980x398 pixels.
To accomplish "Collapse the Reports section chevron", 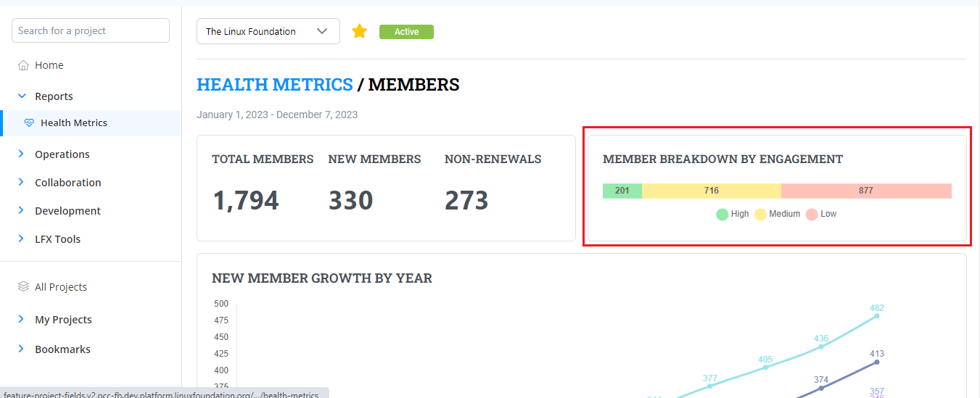I will (21, 96).
